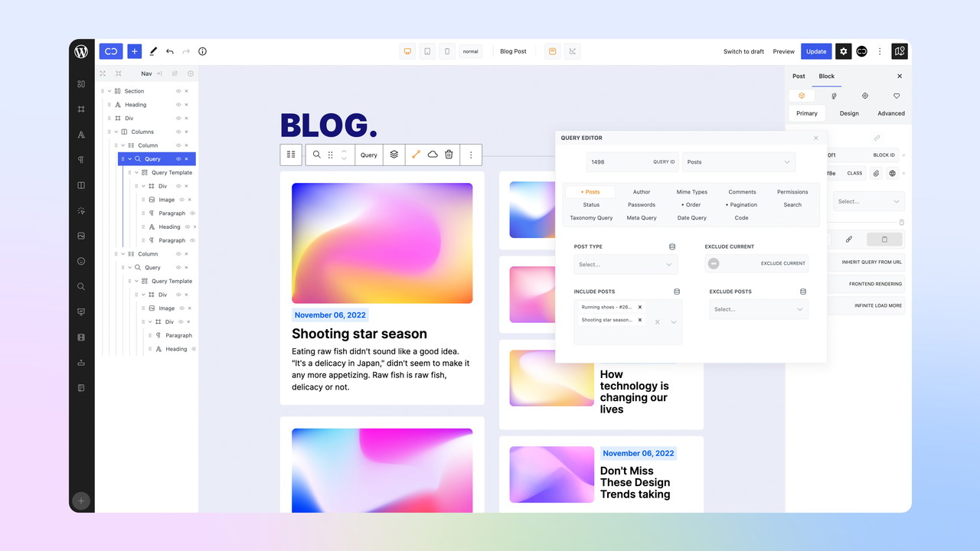
Task: Click the emoji icon in the left sidebar
Action: (x=81, y=261)
